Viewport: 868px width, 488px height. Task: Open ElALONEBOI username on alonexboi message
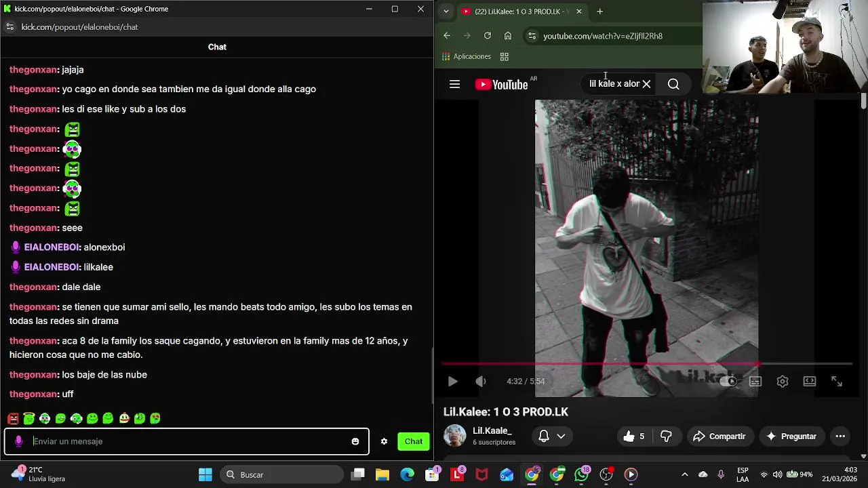pos(52,247)
